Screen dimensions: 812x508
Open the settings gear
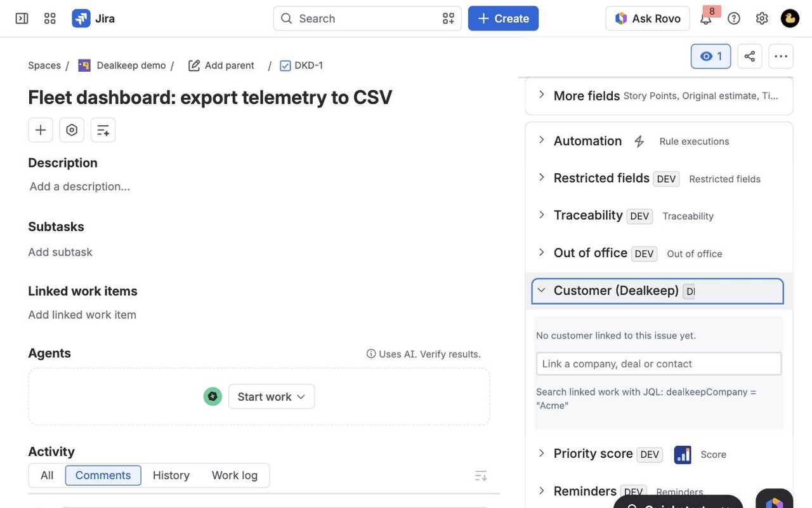click(x=762, y=18)
